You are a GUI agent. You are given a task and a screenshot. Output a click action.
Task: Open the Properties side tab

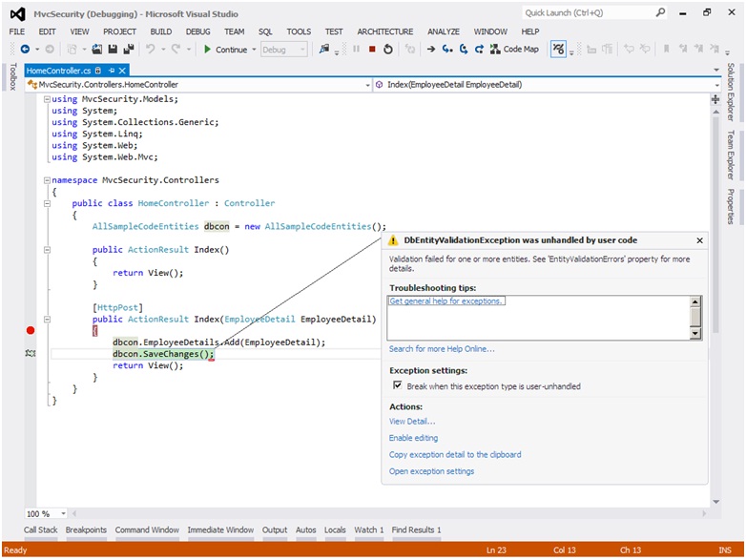[731, 206]
